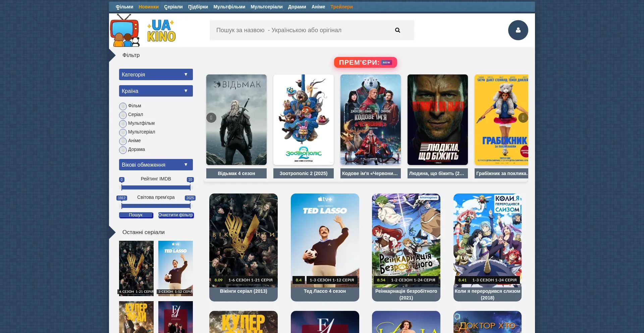Select the Фільм radio button

[123, 106]
